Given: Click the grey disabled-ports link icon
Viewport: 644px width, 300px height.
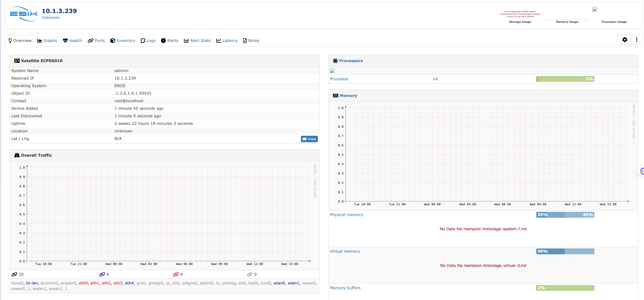Looking at the screenshot, I should (249, 275).
